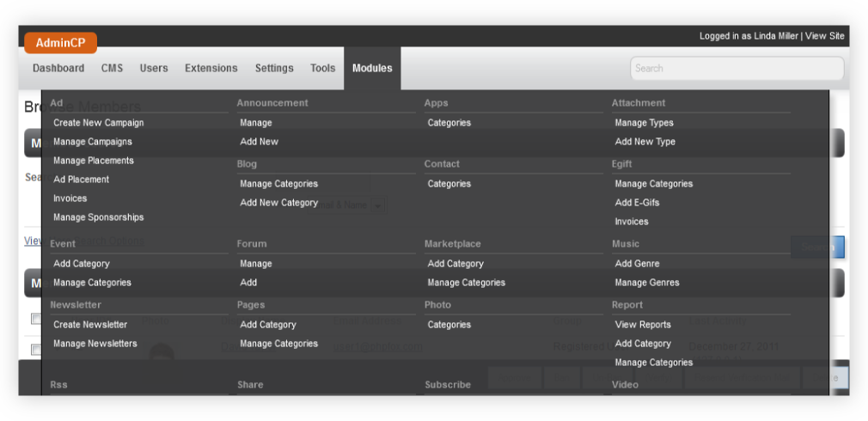Open Add Genre under Music
This screenshot has width=868, height=421.
click(x=637, y=264)
